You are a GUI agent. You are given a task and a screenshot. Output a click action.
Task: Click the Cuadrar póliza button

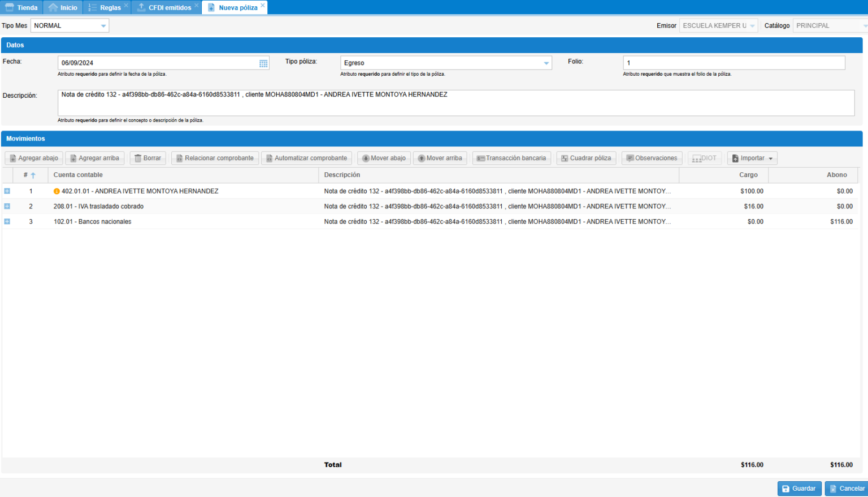585,158
